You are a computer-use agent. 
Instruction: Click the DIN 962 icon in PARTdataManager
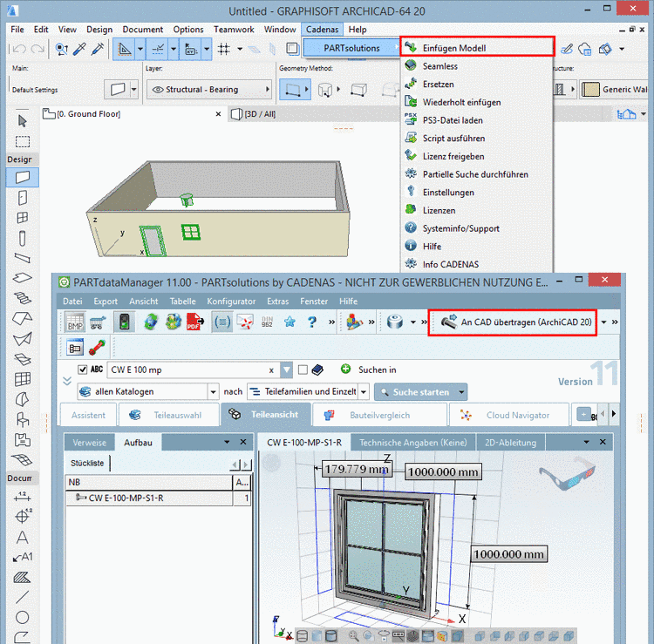[x=267, y=322]
